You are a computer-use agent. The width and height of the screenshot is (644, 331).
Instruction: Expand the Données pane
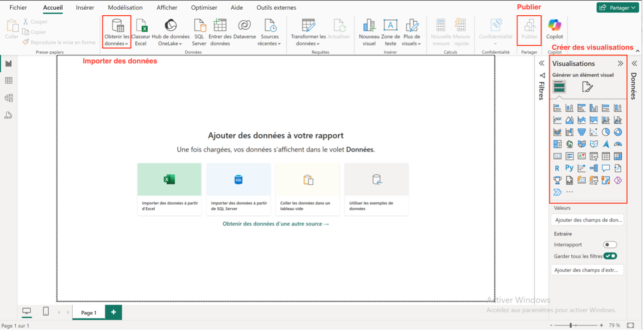point(634,63)
